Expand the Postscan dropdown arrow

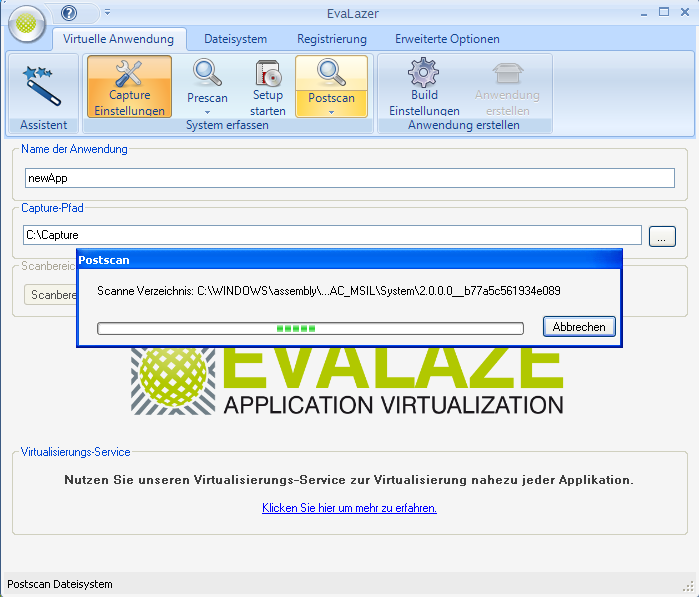(331, 111)
